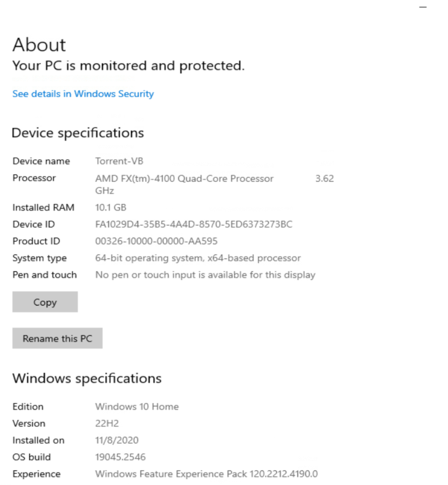Click the Rename this PC button

[x=57, y=338]
